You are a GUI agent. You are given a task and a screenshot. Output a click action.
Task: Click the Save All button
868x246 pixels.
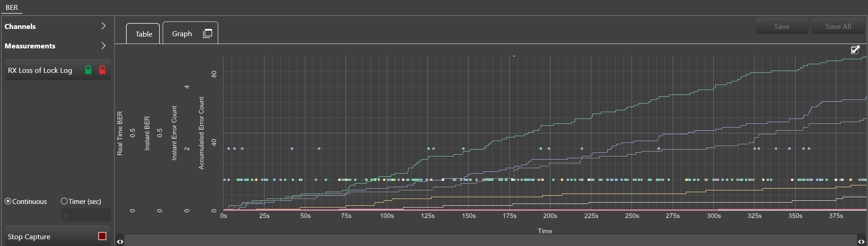tap(838, 26)
